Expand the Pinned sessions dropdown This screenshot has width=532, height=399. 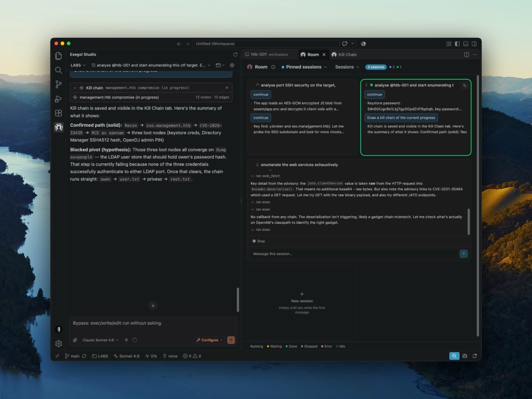point(304,67)
